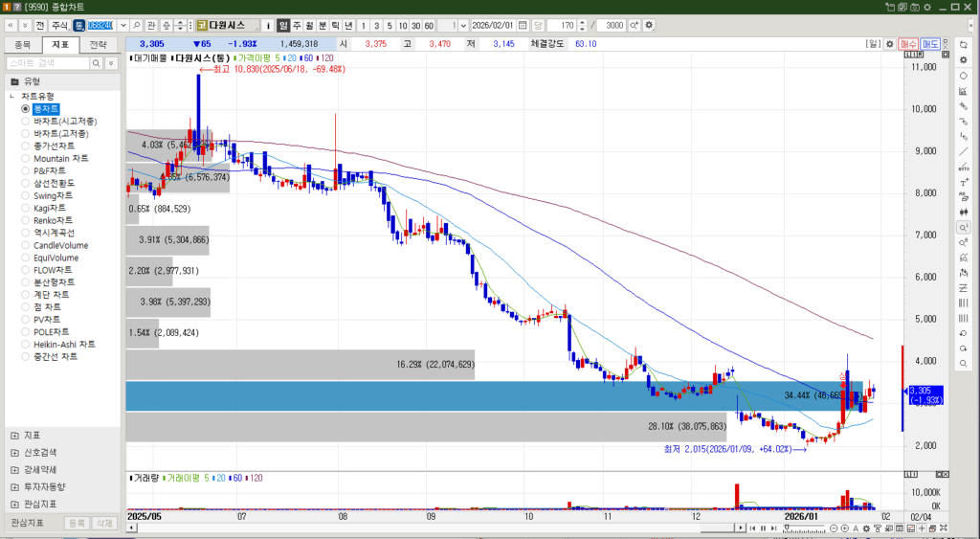
Task: Open the stock code dropdown arrow
Action: pos(122,25)
